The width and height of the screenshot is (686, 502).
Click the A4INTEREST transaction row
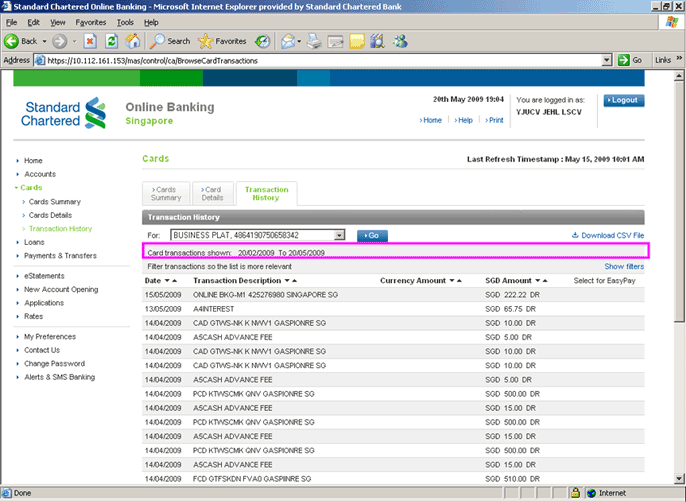[x=393, y=309]
